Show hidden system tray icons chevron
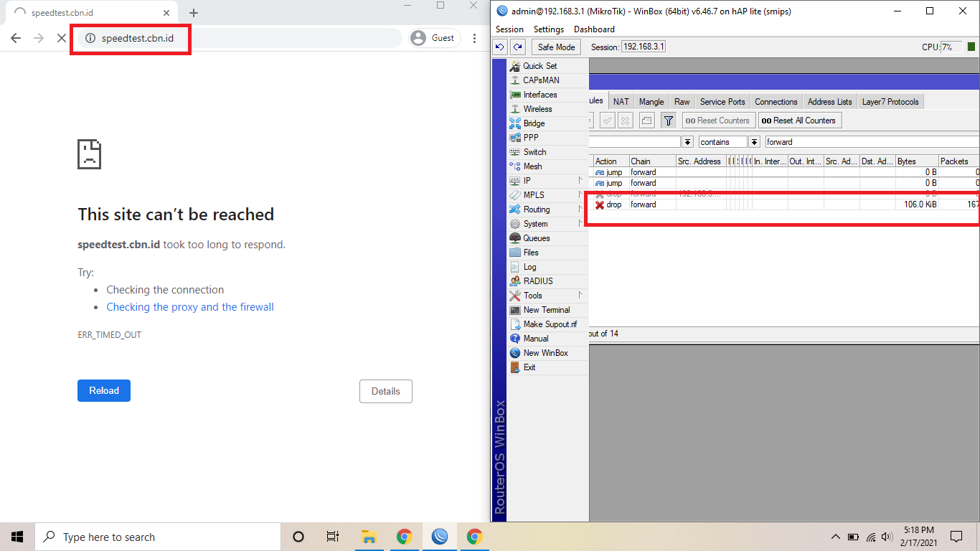The image size is (980, 551). pos(835,537)
